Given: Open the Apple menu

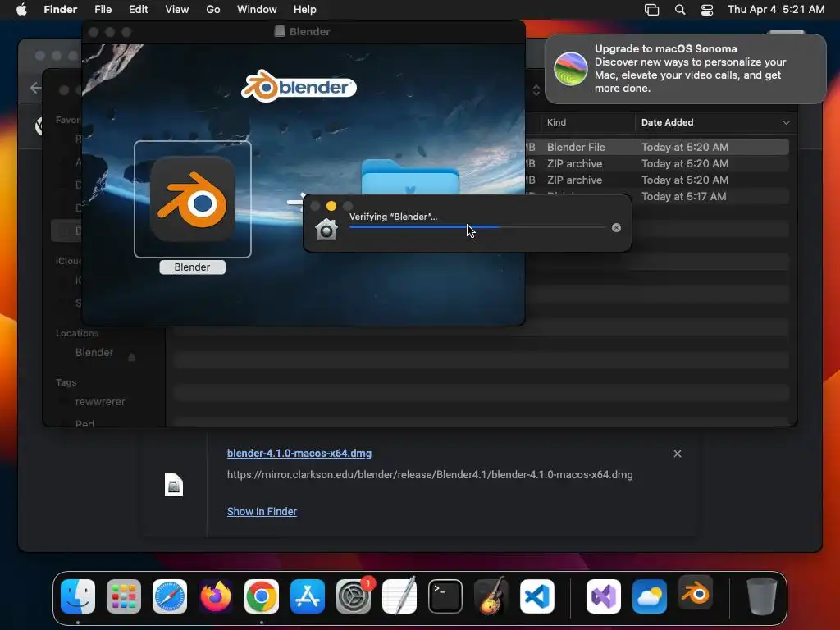Looking at the screenshot, I should pos(21,10).
